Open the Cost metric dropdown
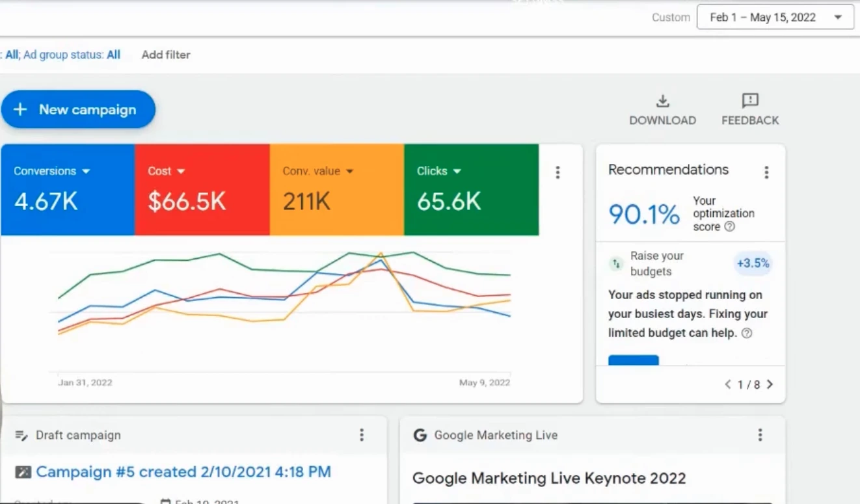Screen dimensions: 860x504 [167, 171]
